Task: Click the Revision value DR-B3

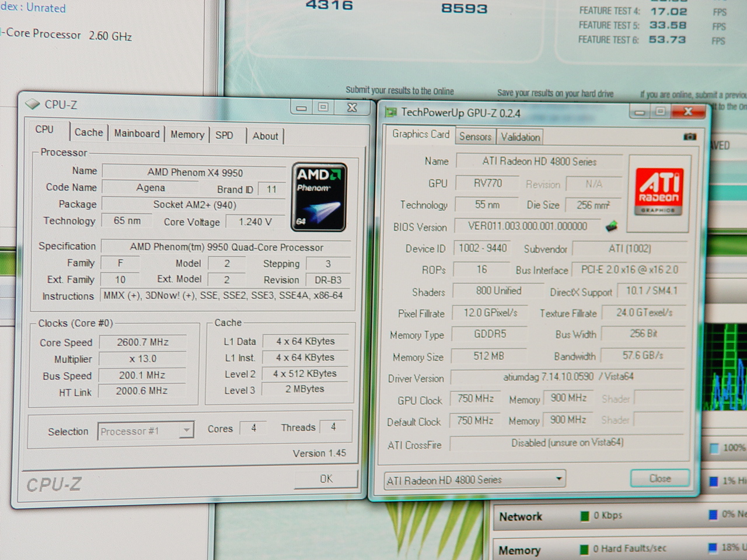Action: [328, 280]
